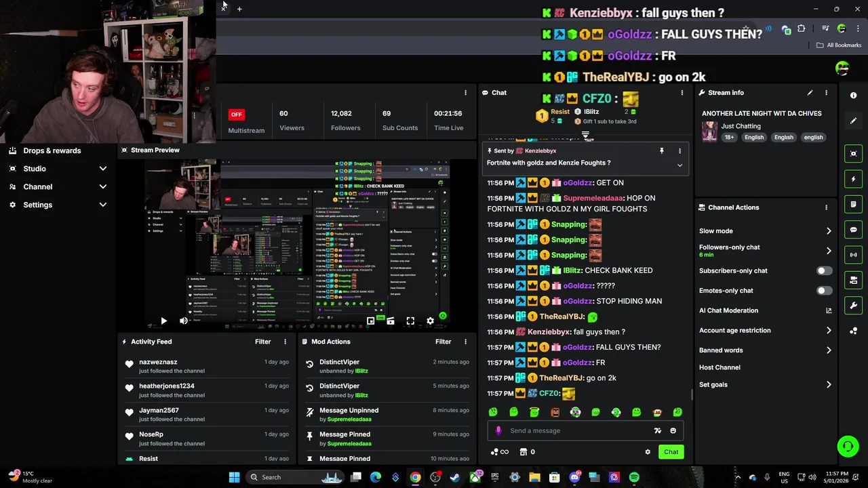This screenshot has width=868, height=488.
Task: Select NoseRp follow activity entry
Action: [207, 439]
